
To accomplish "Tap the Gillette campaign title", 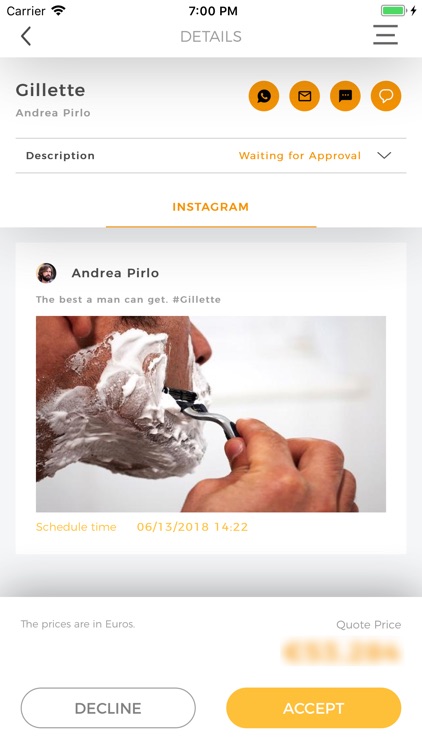I will [x=50, y=90].
